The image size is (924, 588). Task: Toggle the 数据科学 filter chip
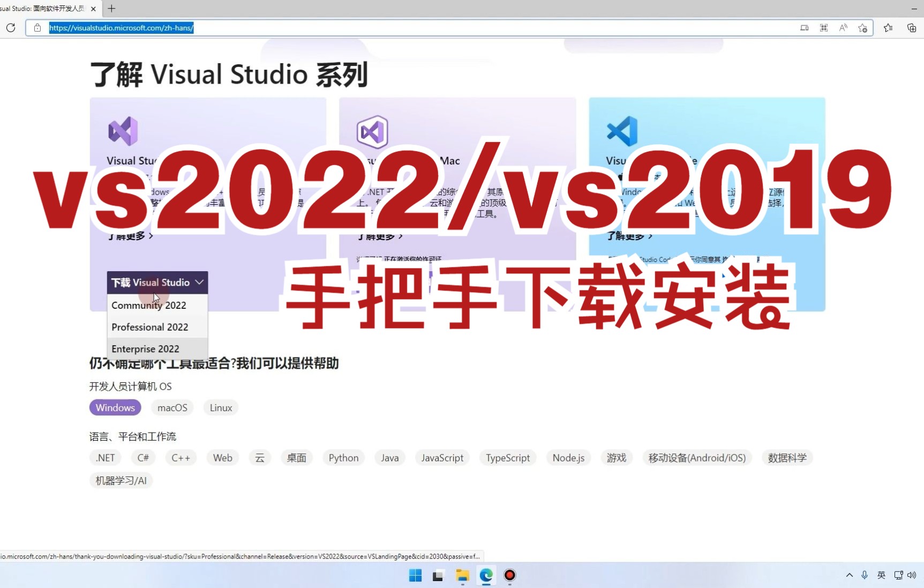787,458
